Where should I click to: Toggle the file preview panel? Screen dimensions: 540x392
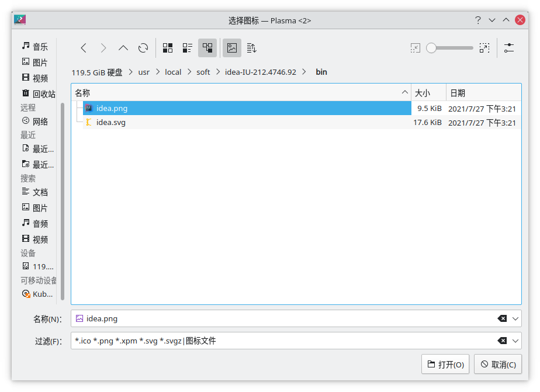pyautogui.click(x=232, y=48)
